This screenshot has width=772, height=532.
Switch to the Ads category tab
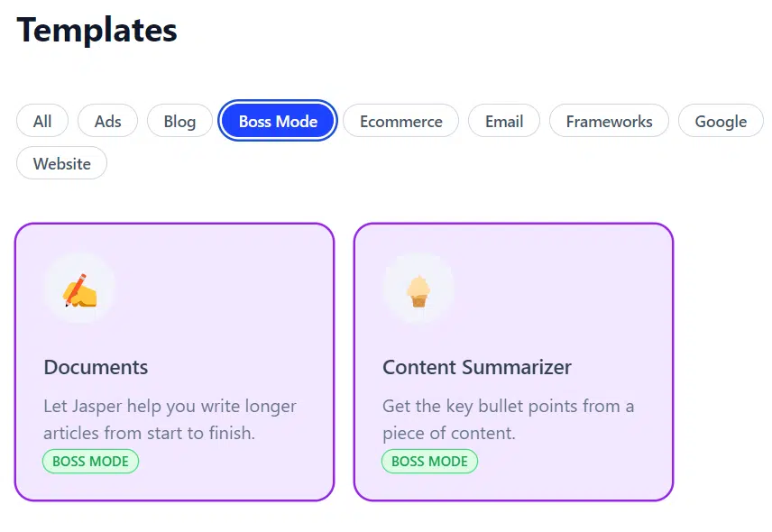[x=107, y=121]
